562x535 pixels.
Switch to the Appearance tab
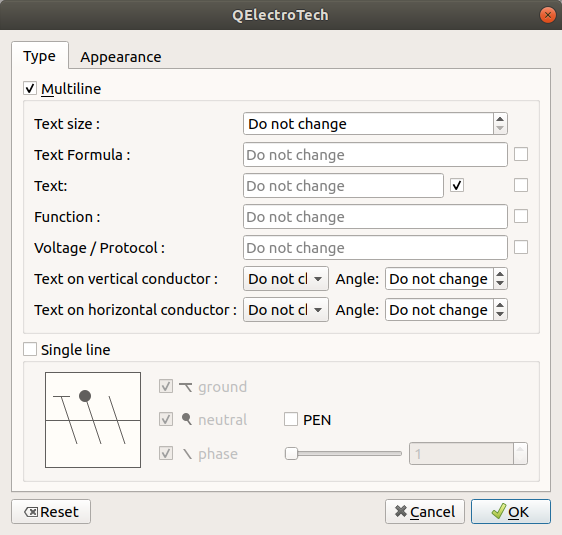pyautogui.click(x=121, y=57)
